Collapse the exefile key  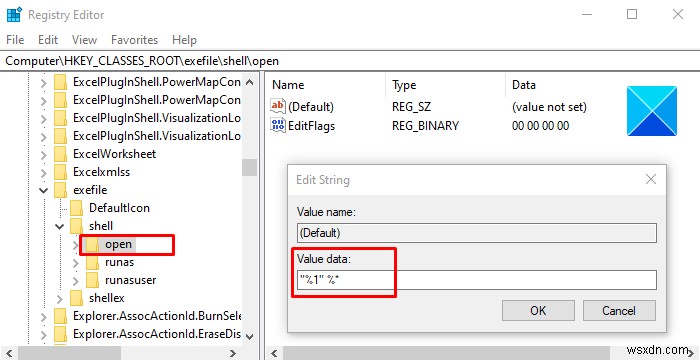point(43,190)
